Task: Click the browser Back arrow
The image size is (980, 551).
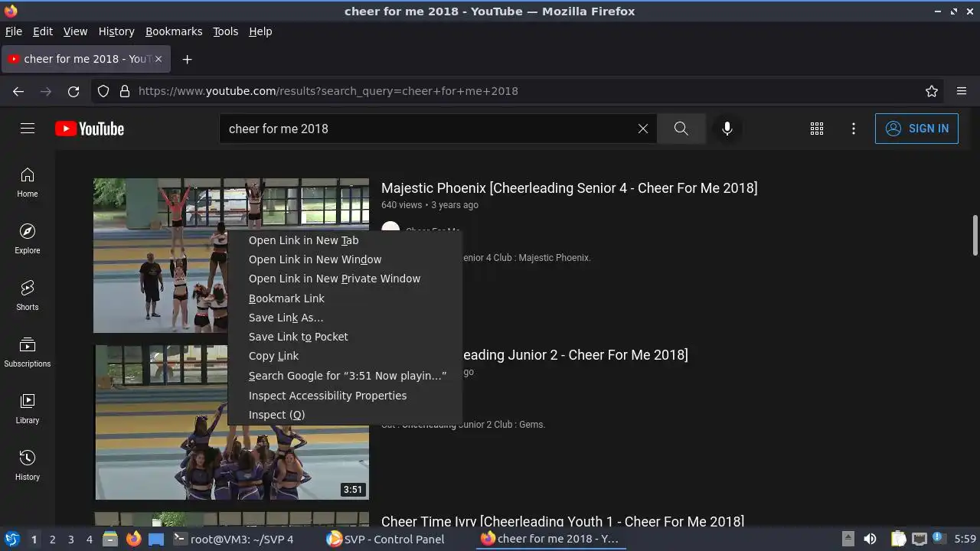Action: click(x=18, y=91)
